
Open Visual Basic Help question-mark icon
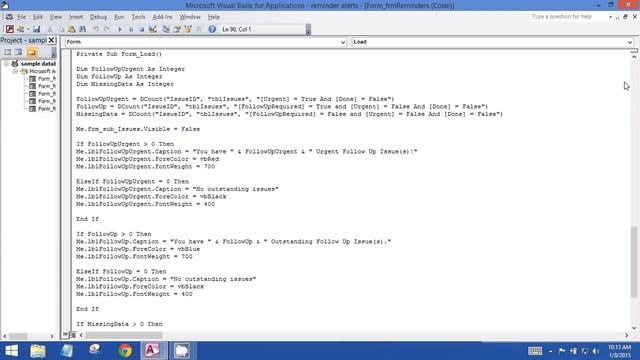[x=212, y=29]
